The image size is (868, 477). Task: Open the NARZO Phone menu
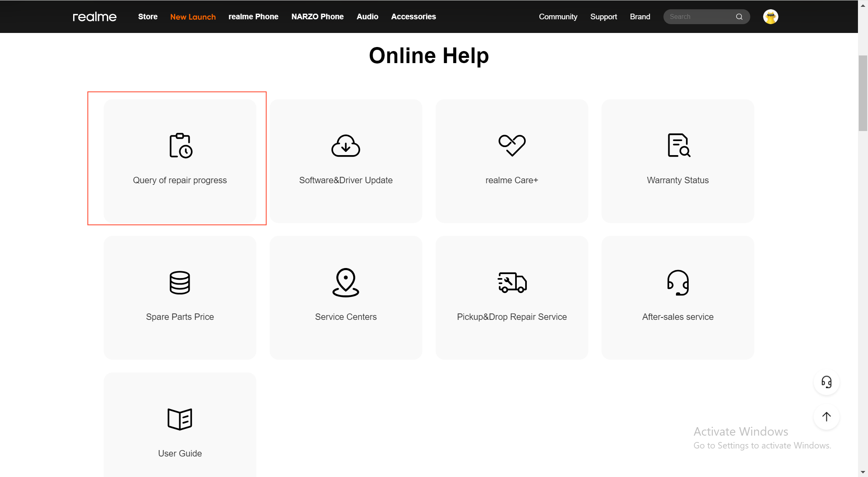pyautogui.click(x=317, y=17)
